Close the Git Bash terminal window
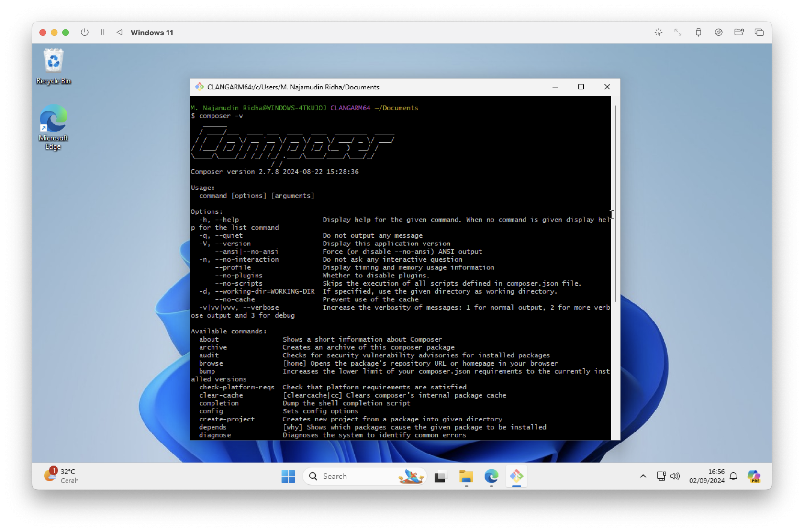This screenshot has height=532, width=804. 607,87
